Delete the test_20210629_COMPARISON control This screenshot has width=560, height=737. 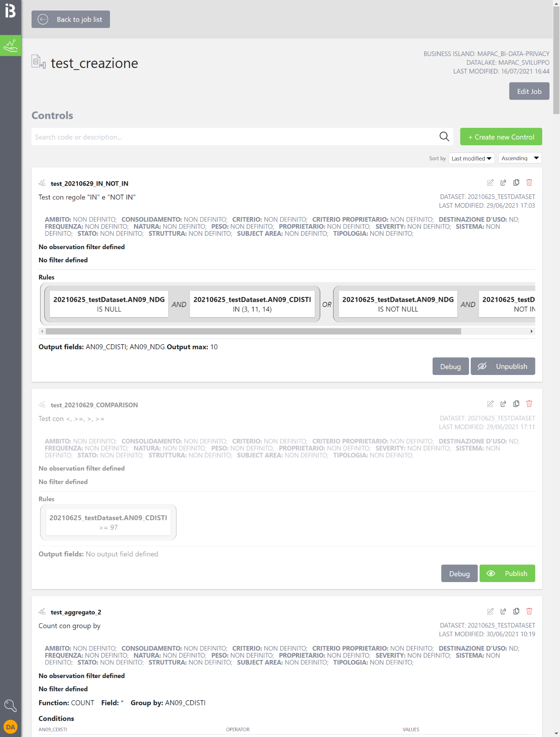tap(529, 404)
